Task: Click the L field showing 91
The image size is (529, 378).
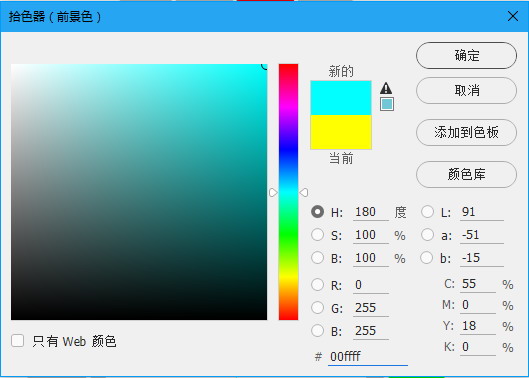Action: pyautogui.click(x=482, y=212)
